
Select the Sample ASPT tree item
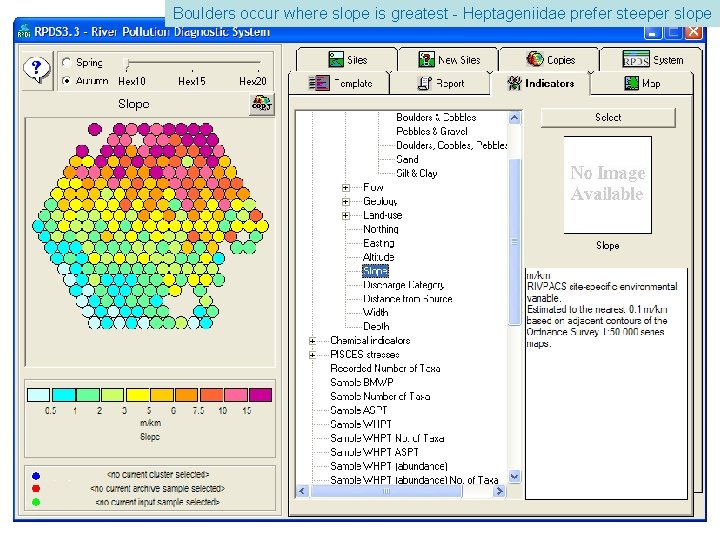pyautogui.click(x=358, y=410)
